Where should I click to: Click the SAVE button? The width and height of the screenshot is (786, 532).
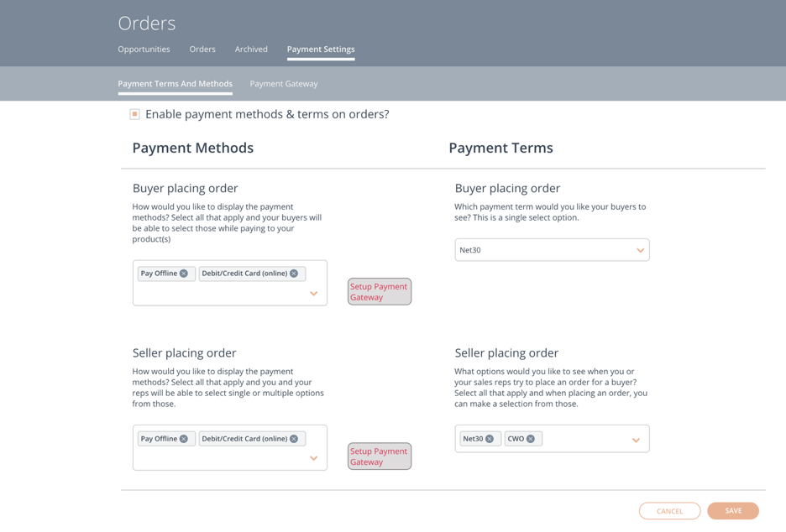pyautogui.click(x=733, y=511)
